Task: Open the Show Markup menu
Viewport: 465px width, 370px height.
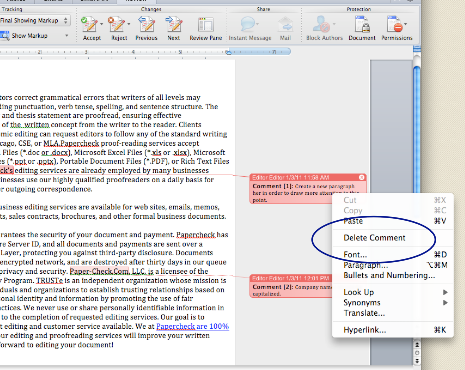Action: (x=34, y=35)
